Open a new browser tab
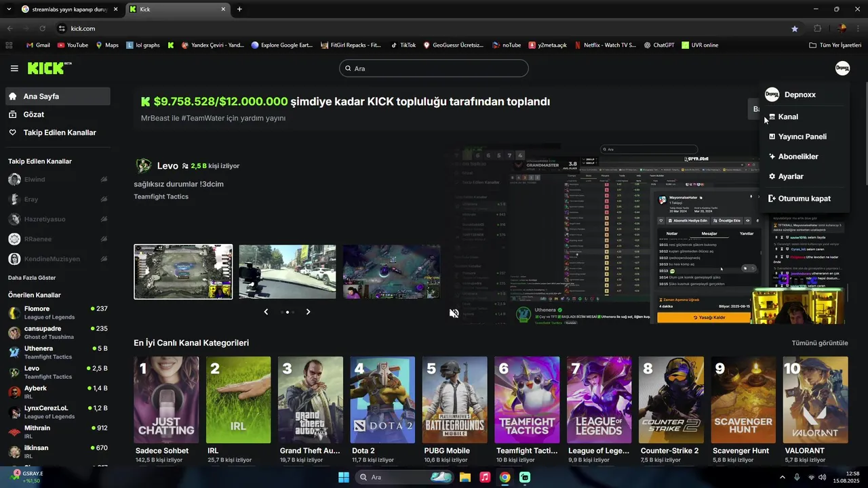Image resolution: width=868 pixels, height=488 pixels. coord(239,9)
